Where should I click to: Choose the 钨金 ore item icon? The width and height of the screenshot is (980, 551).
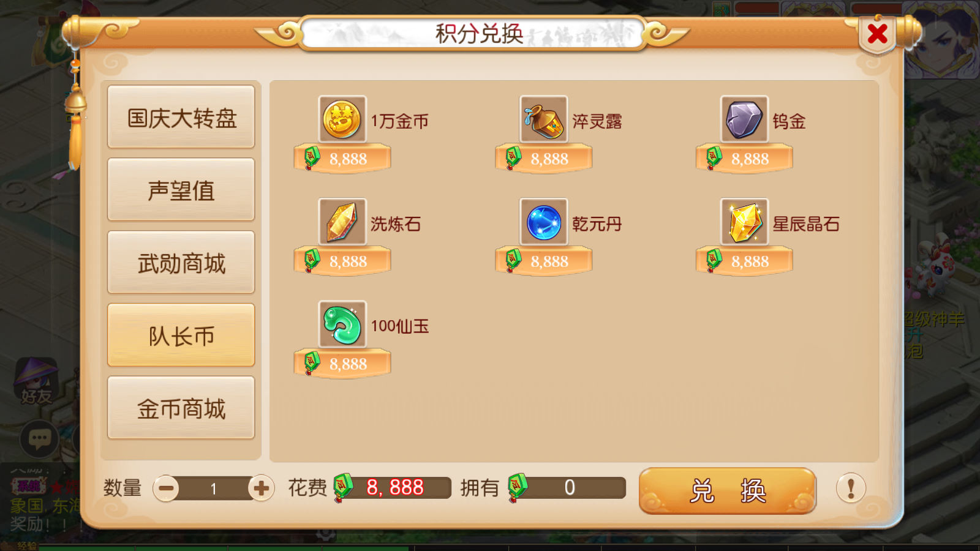pyautogui.click(x=744, y=119)
